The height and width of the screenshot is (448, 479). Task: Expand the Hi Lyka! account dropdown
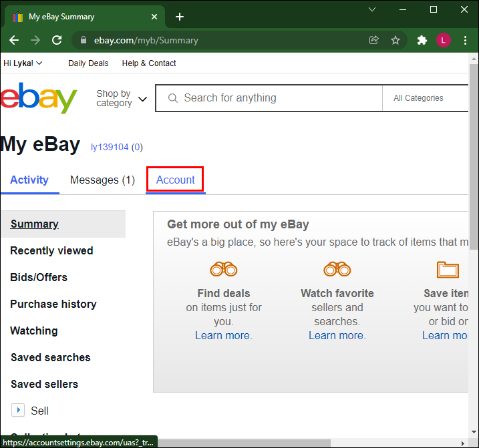pyautogui.click(x=23, y=63)
